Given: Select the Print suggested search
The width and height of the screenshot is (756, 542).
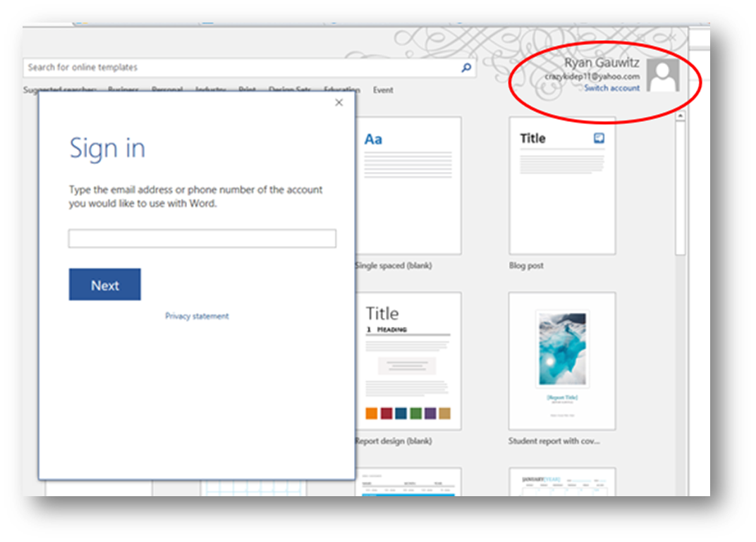Looking at the screenshot, I should tap(247, 90).
